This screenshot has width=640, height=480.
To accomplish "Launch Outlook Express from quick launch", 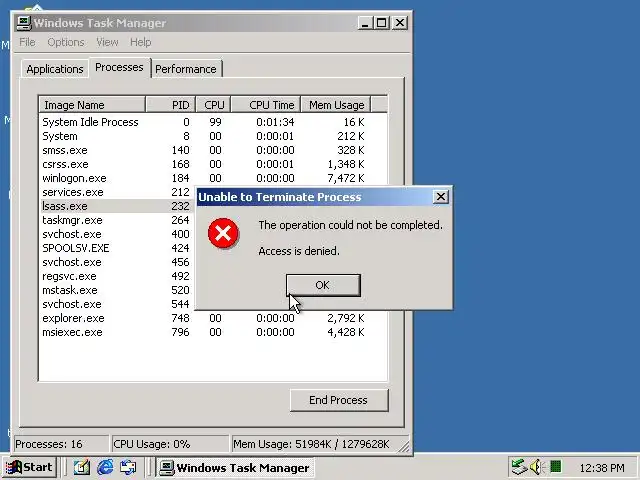I will [128, 467].
